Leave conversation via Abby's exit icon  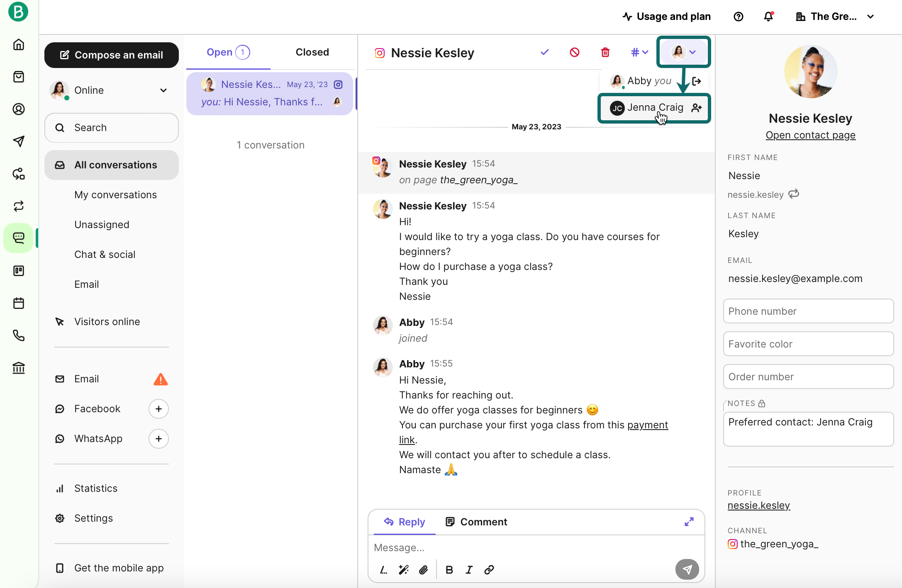[x=697, y=81]
